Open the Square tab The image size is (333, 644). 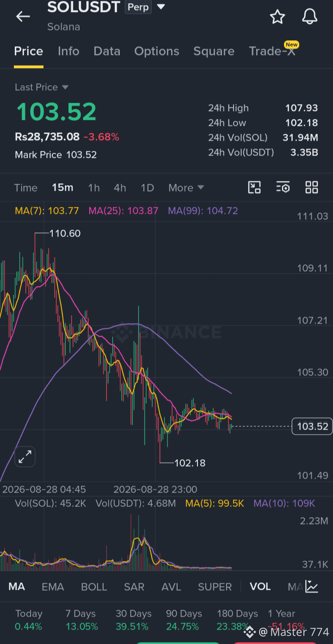[x=214, y=51]
